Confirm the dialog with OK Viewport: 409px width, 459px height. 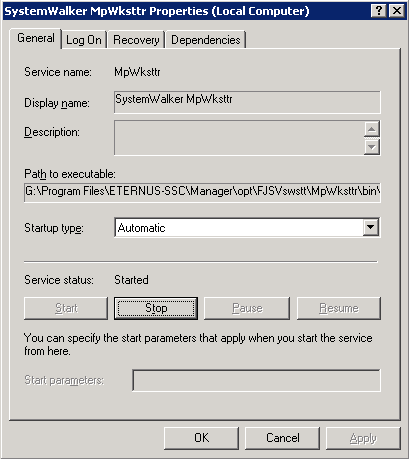pyautogui.click(x=201, y=438)
